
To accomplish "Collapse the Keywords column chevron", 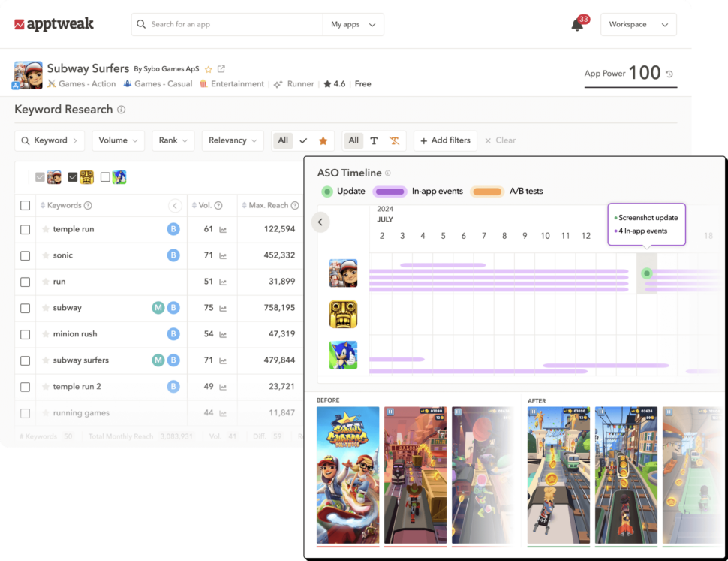I will point(175,205).
